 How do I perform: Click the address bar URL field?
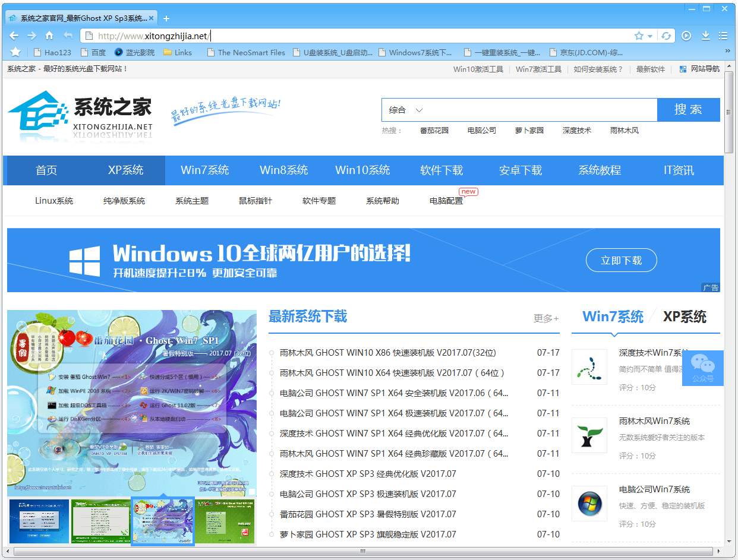click(x=357, y=36)
